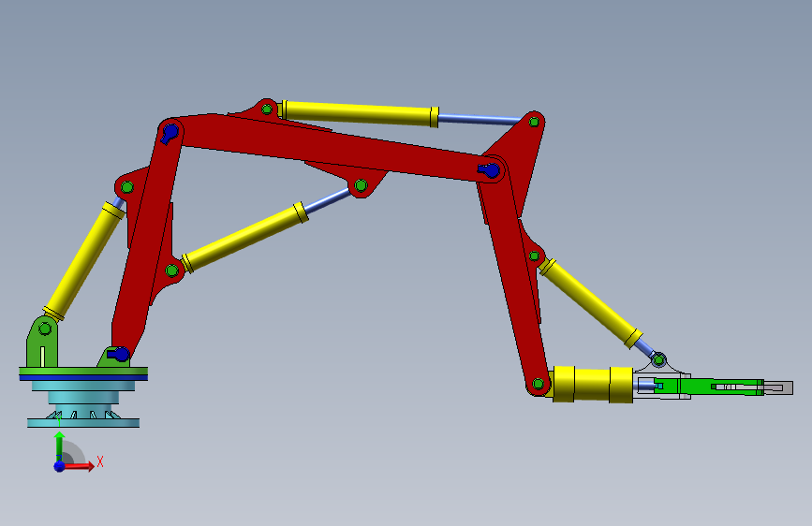Image resolution: width=812 pixels, height=526 pixels.
Task: Select the green pin at the red triangle apex
Action: pos(534,123)
